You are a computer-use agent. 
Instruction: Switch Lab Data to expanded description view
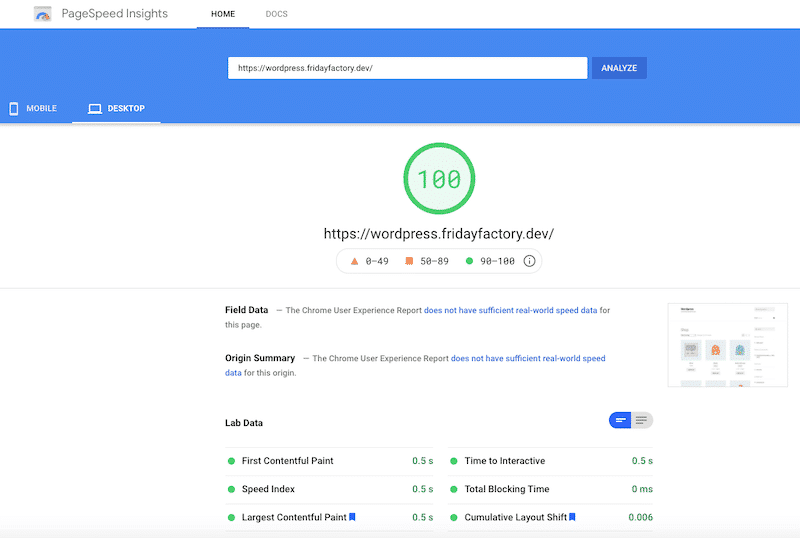pos(642,420)
